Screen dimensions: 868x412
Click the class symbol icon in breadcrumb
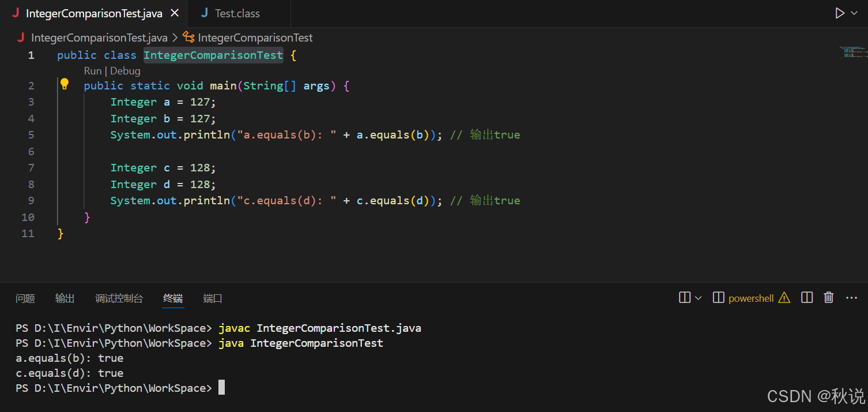tap(188, 38)
